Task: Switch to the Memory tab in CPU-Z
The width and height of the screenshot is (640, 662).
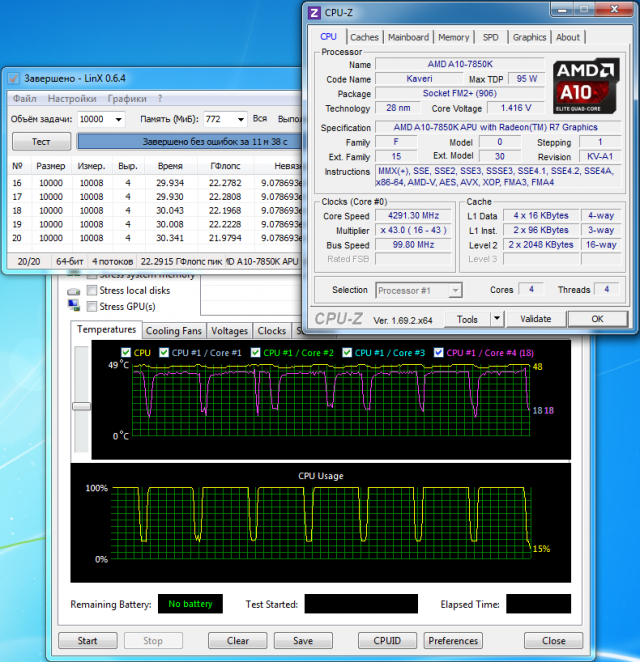Action: (x=454, y=37)
